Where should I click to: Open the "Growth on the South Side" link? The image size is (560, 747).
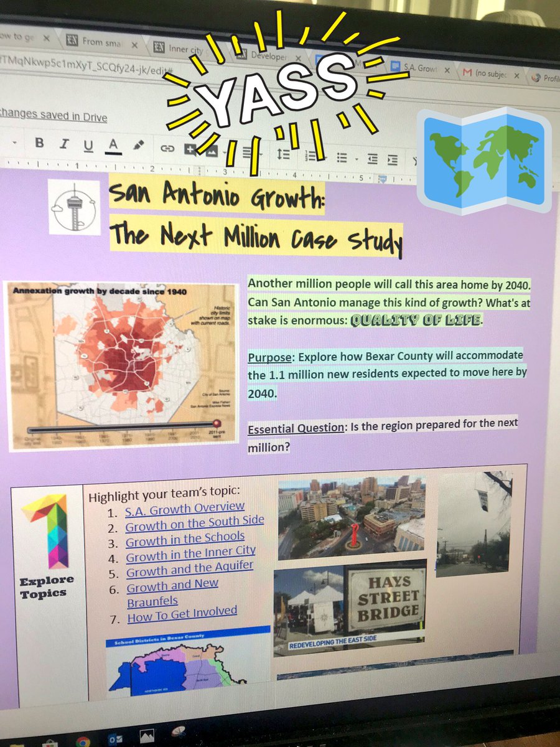[195, 523]
